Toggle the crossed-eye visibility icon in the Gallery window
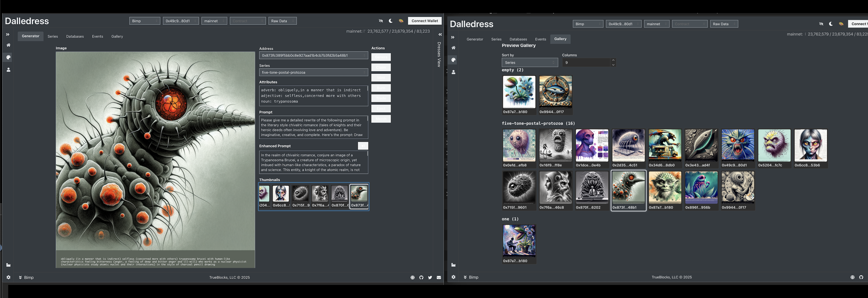The image size is (868, 298). [821, 24]
